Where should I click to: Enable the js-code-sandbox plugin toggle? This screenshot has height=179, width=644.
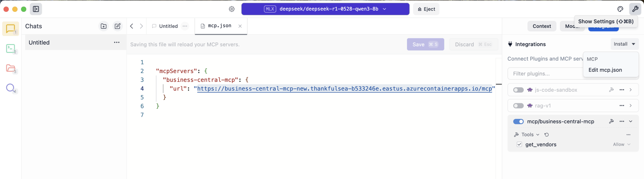518,90
